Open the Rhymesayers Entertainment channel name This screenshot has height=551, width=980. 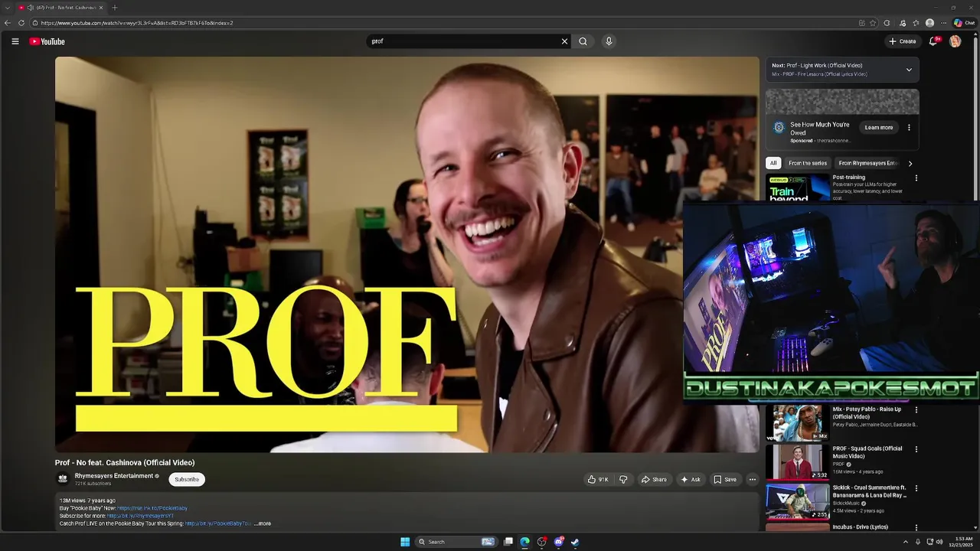114,476
